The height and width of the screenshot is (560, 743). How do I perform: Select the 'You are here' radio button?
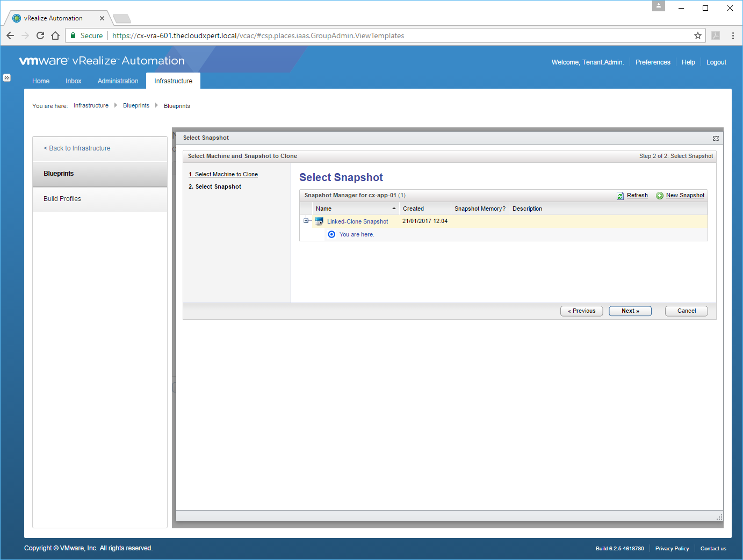click(x=331, y=234)
